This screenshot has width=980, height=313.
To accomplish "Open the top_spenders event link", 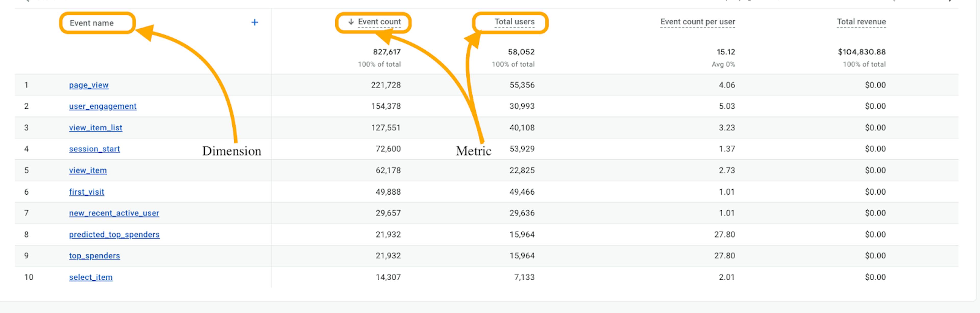I will (x=94, y=256).
